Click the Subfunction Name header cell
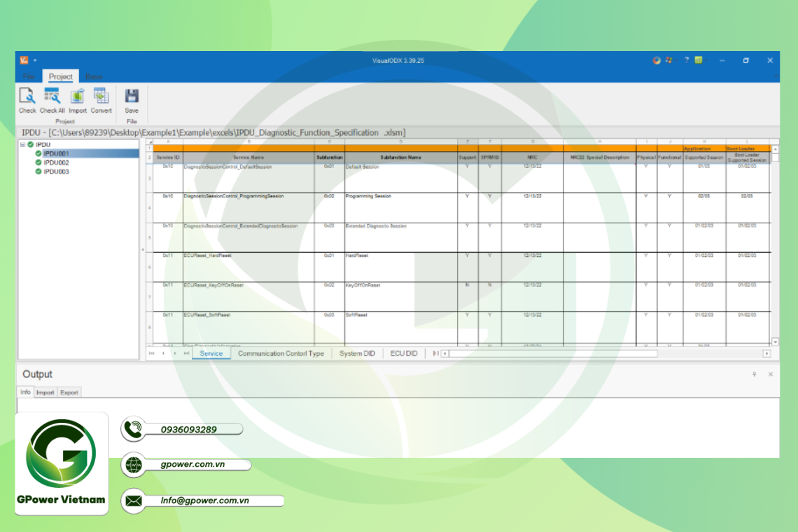Viewport: 798px width, 532px height. click(x=400, y=157)
